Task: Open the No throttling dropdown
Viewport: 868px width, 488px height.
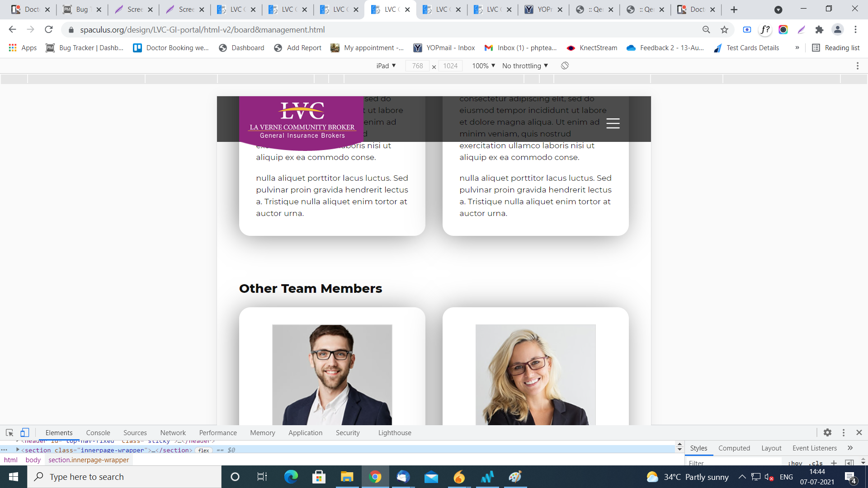Action: tap(525, 66)
